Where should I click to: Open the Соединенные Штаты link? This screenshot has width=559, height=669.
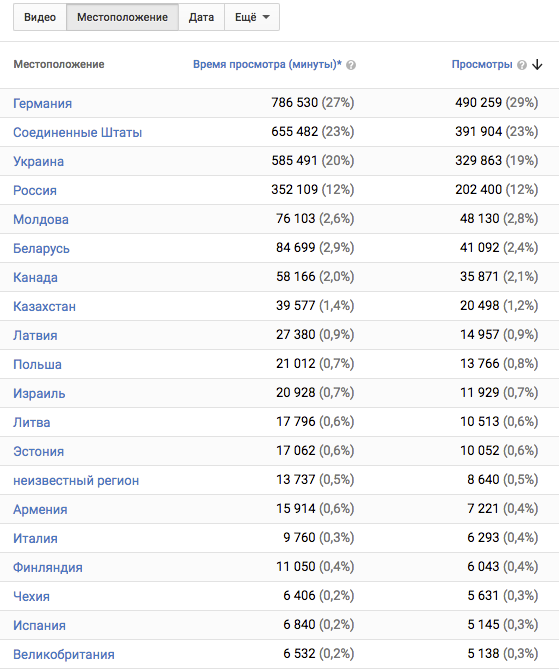[77, 132]
